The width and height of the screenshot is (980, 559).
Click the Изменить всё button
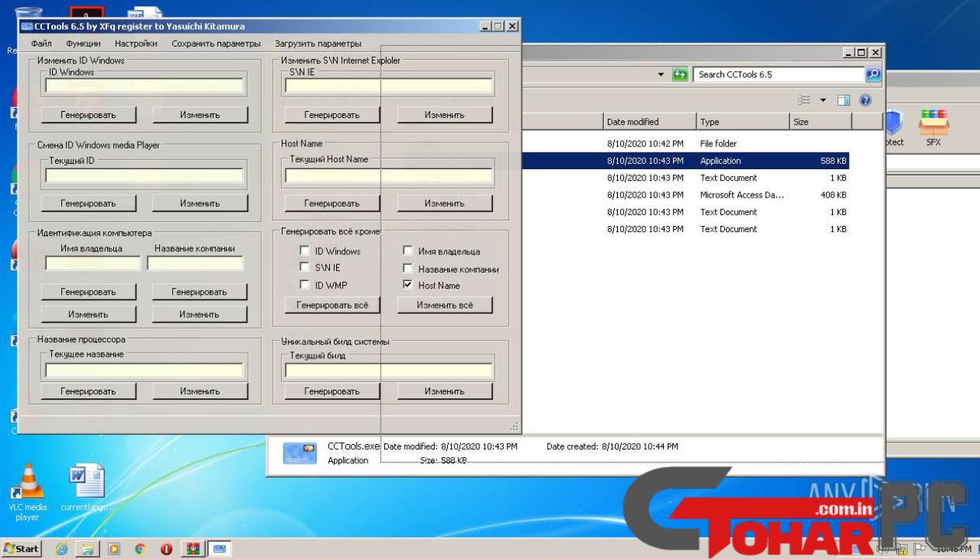(444, 305)
